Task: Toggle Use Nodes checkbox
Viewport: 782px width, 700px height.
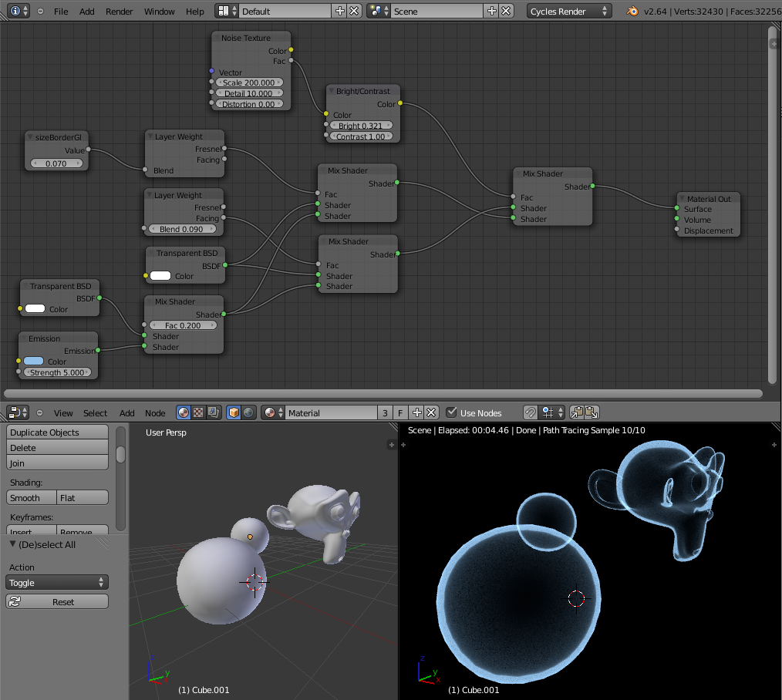Action: (x=451, y=412)
